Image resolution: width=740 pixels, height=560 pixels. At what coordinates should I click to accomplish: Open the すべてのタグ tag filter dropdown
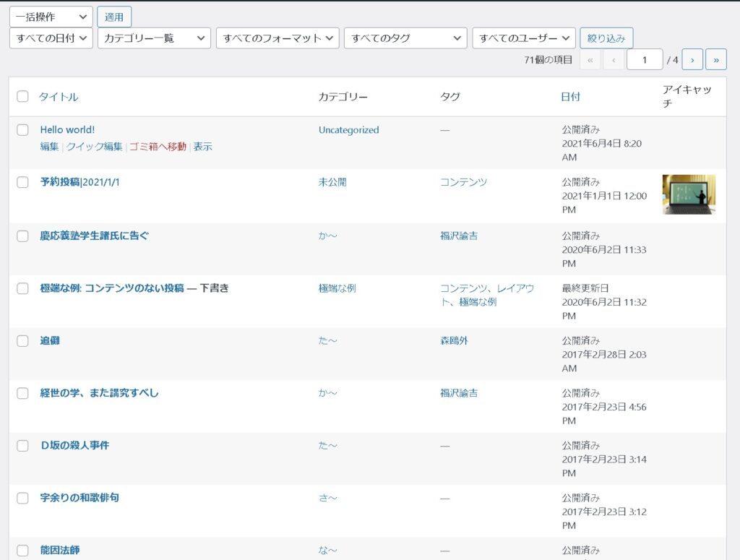[405, 38]
